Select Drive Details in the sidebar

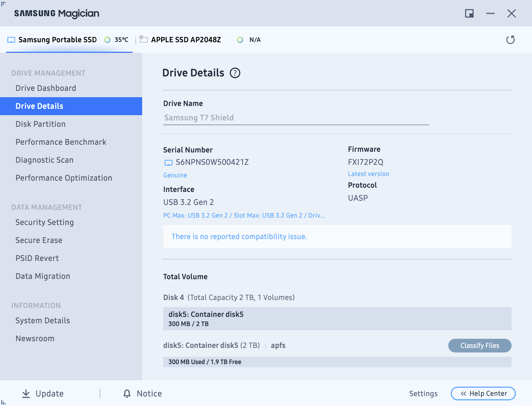pos(71,106)
